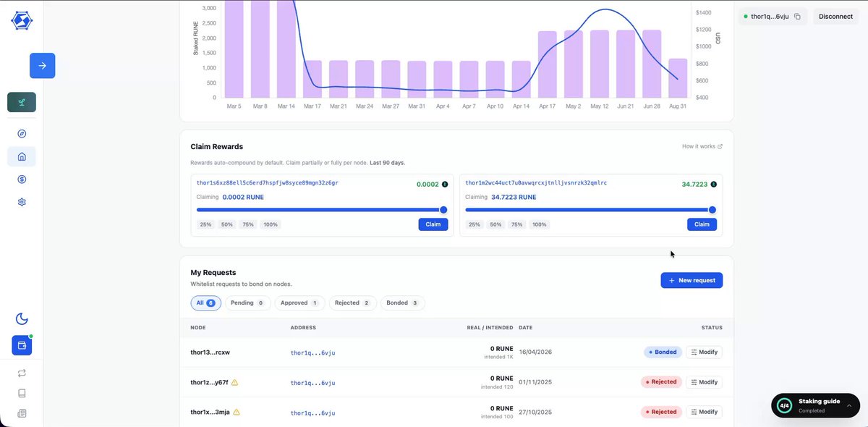Filter requests by Approved
The image size is (868, 427).
coord(299,303)
